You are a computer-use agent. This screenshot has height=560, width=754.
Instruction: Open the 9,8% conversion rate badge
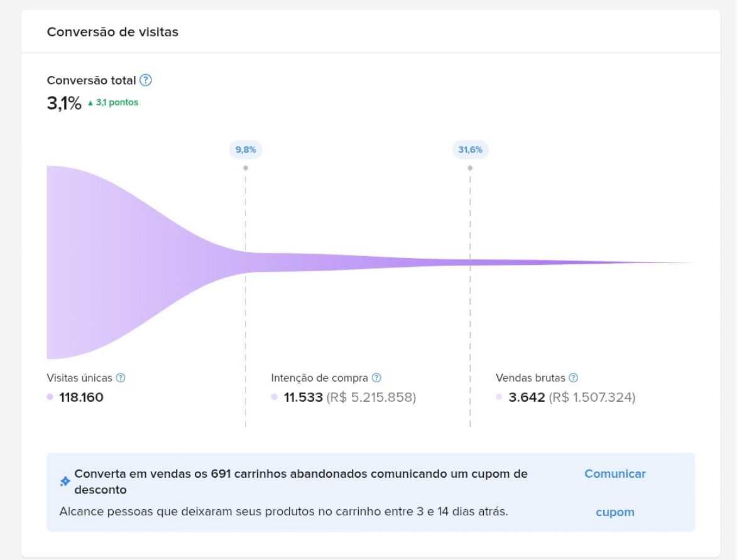point(245,149)
